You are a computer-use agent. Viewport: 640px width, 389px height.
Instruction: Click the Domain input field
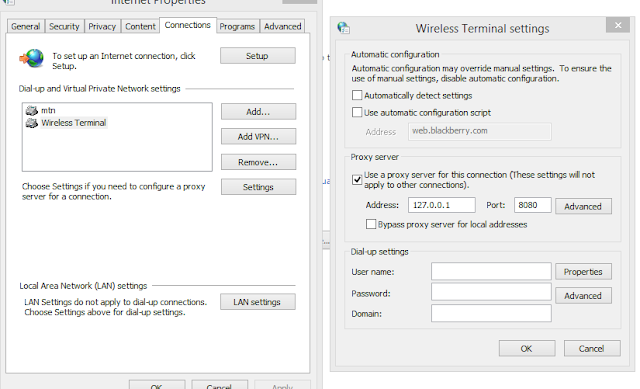[x=491, y=313]
